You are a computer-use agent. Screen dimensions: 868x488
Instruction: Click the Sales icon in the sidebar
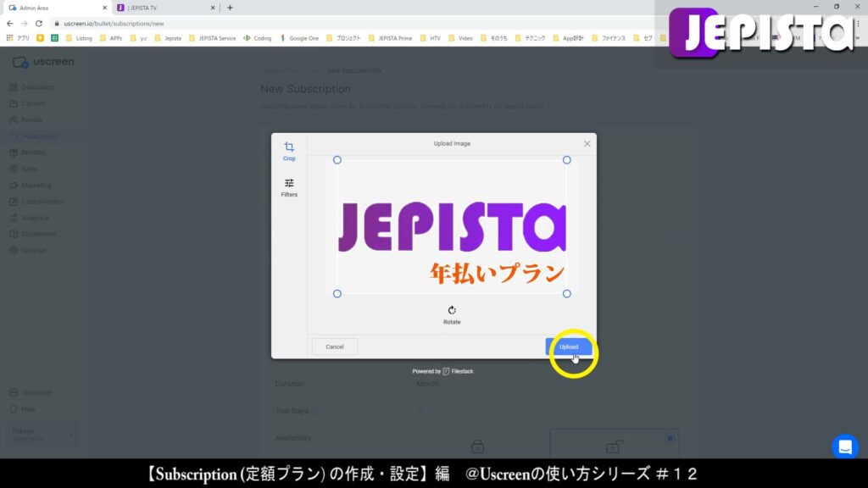pos(14,169)
